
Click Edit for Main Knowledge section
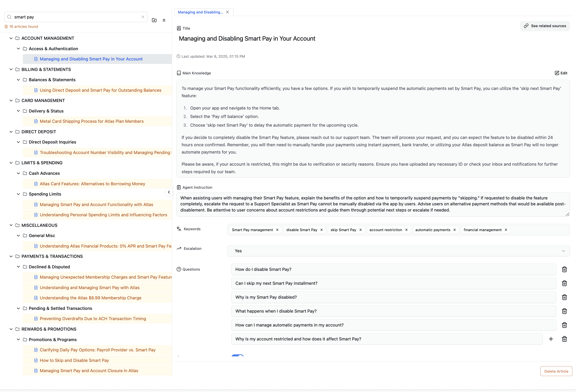click(x=561, y=73)
